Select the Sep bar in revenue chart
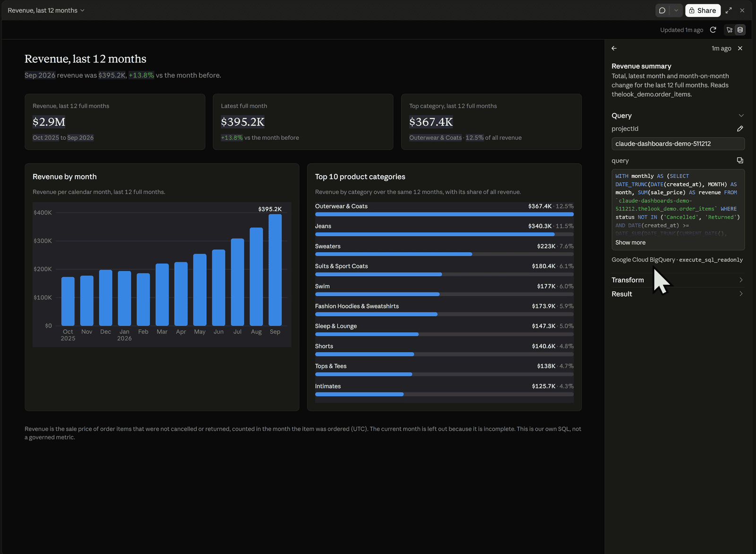The width and height of the screenshot is (756, 554). point(275,270)
